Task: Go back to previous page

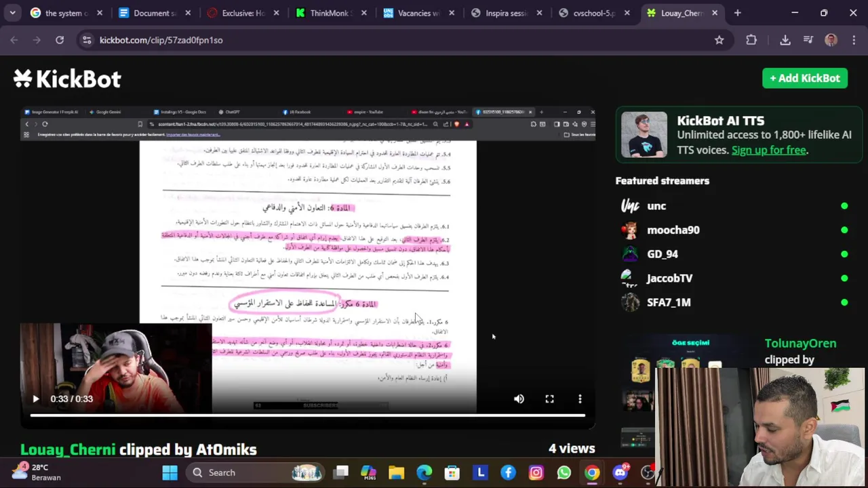Action: click(14, 40)
